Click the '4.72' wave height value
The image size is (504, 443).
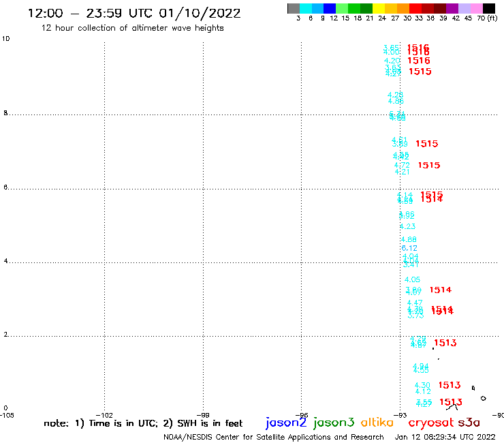402,165
